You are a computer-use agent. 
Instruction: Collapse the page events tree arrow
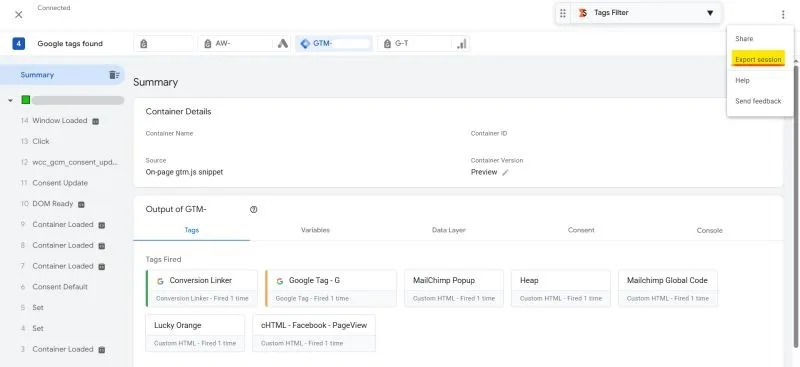[10, 101]
